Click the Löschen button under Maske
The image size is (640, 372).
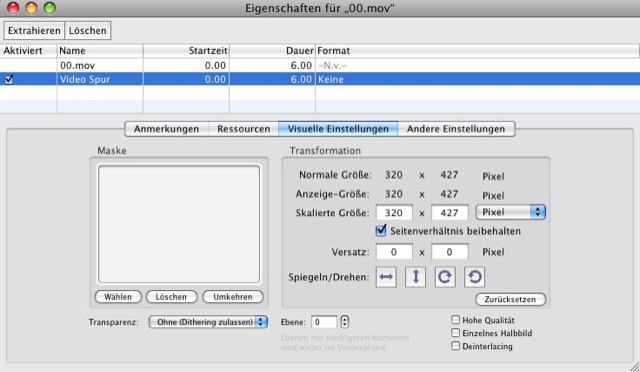point(171,297)
